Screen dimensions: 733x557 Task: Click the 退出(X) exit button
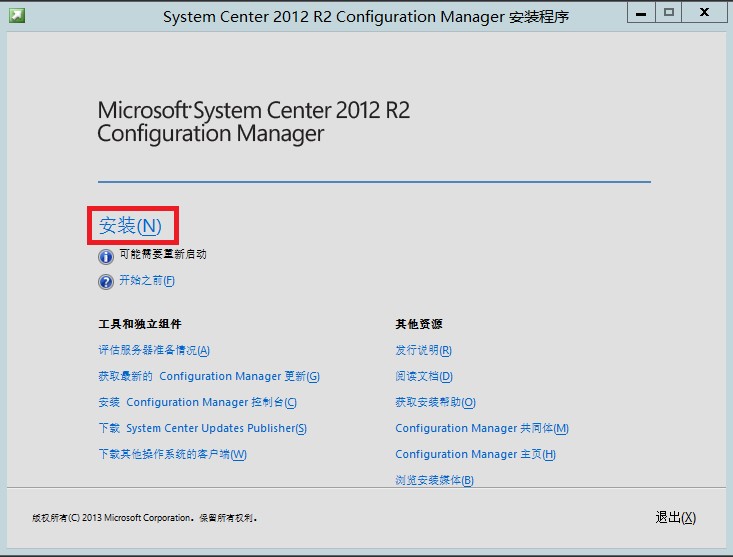(676, 517)
